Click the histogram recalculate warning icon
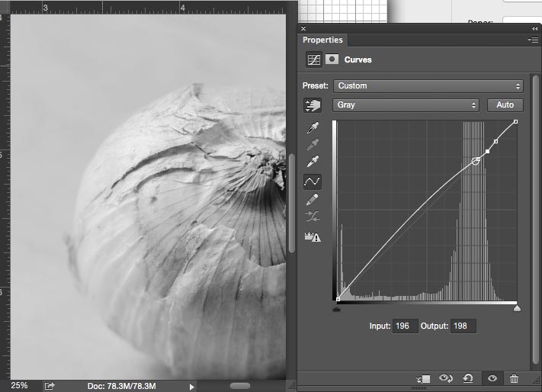This screenshot has height=392, width=542. pos(313,236)
